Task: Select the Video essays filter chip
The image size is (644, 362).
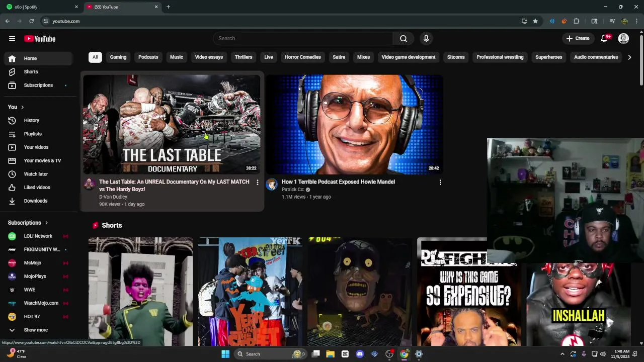Action: 209,57
